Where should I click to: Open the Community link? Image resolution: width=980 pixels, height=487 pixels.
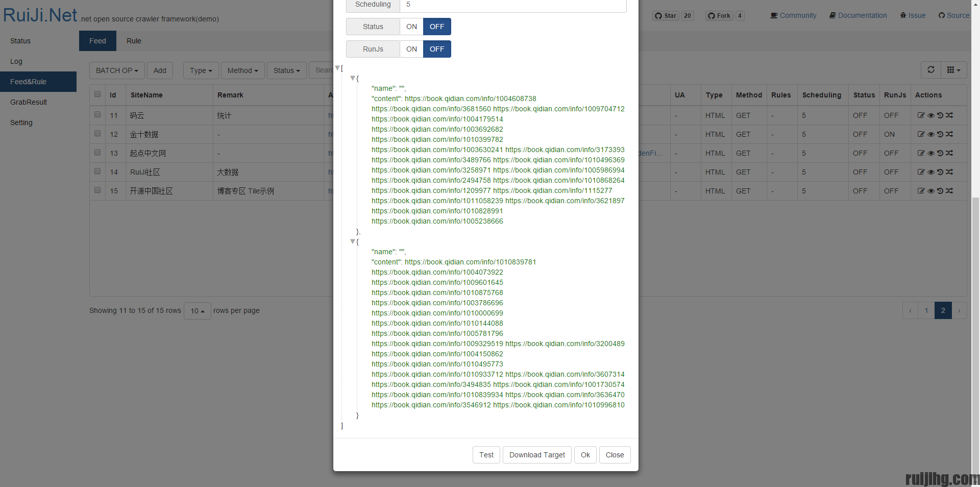tap(793, 15)
